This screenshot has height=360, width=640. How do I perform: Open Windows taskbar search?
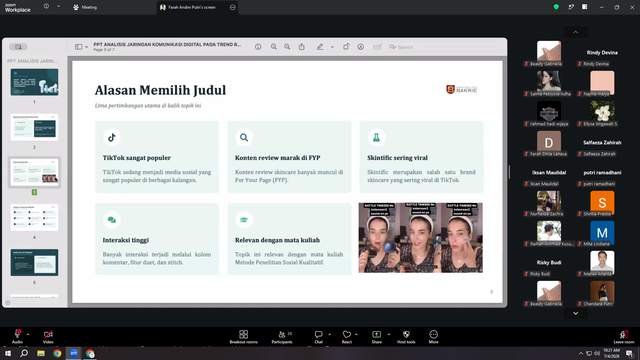[x=24, y=353]
